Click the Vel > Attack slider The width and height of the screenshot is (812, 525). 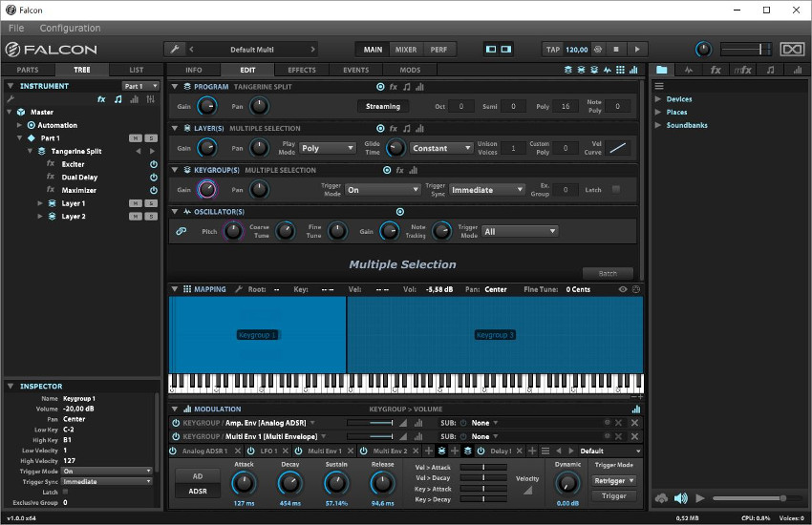(x=483, y=467)
